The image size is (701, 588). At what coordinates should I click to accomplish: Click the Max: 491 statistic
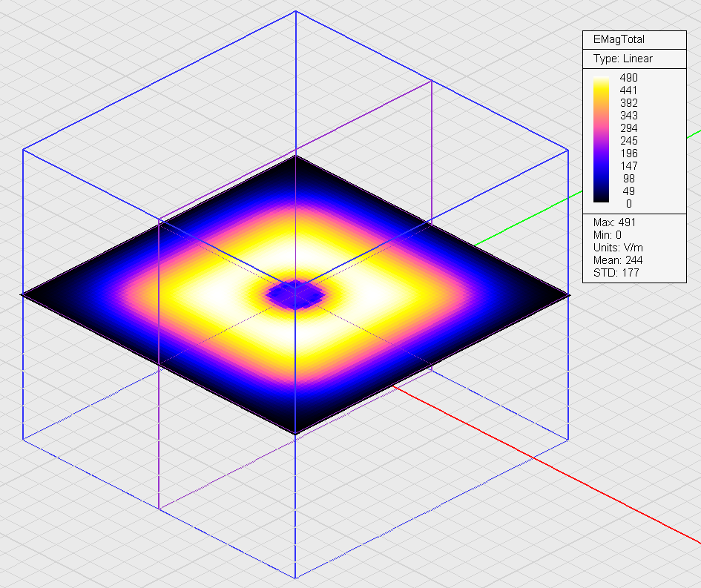pos(614,222)
